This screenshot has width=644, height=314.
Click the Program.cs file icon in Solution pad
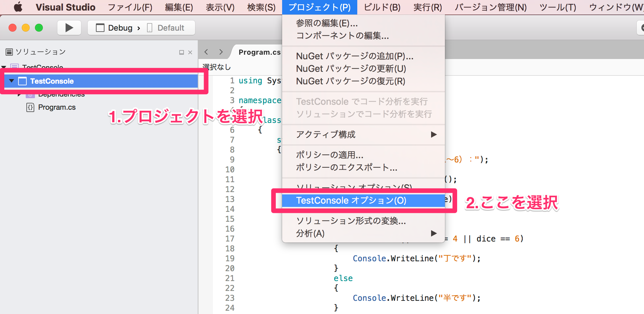30,107
